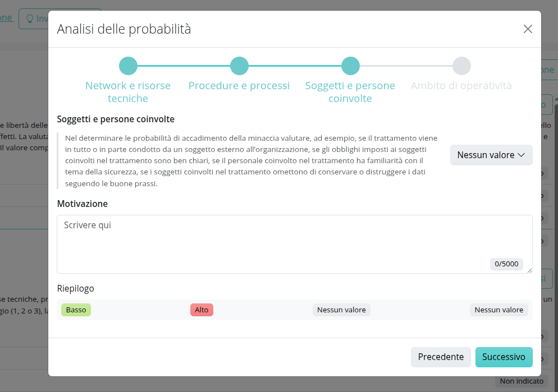This screenshot has height=392, width=558.
Task: Open the Nessun valore dropdown
Action: (491, 155)
